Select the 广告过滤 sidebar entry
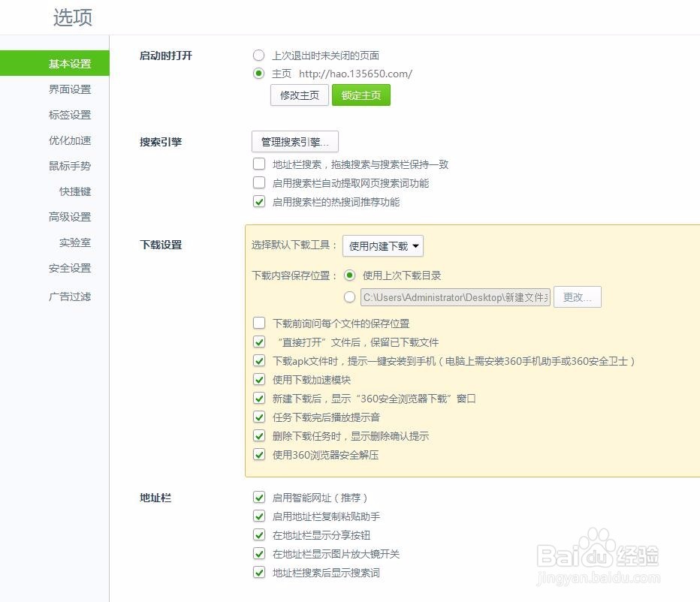The height and width of the screenshot is (602, 700). (x=70, y=296)
